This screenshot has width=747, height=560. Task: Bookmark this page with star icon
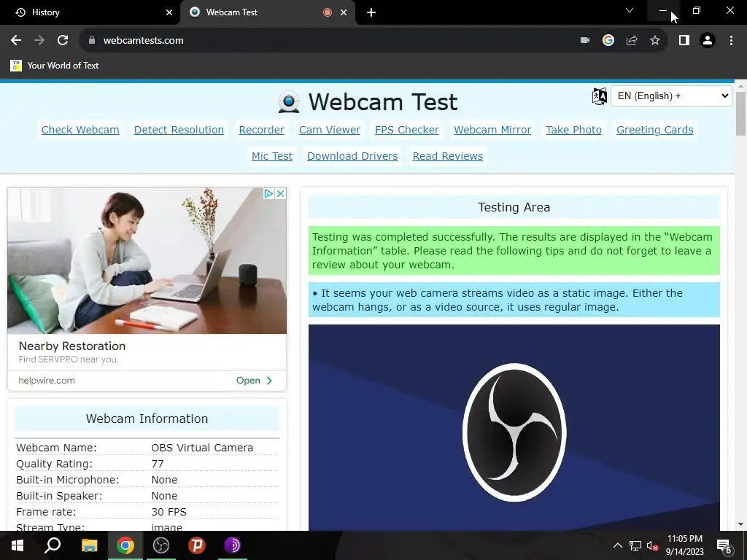point(655,41)
